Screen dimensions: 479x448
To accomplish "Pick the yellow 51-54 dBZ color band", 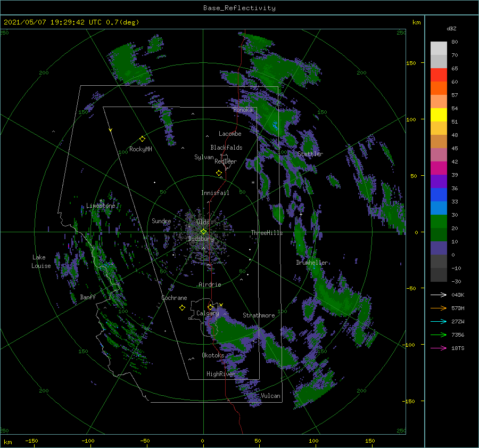I will coord(439,115).
